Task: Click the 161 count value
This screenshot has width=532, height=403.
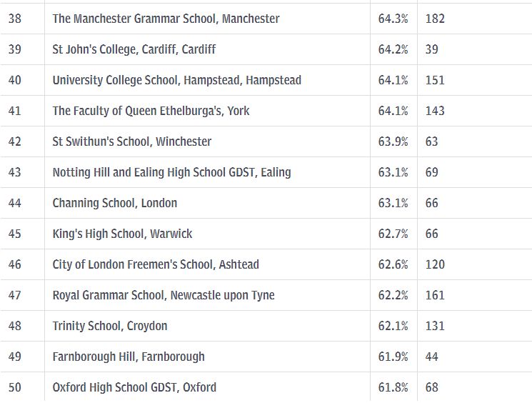Action: 435,295
